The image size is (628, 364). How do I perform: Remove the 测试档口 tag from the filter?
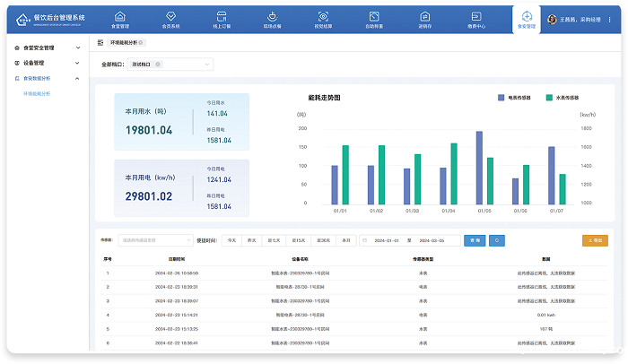click(x=158, y=65)
